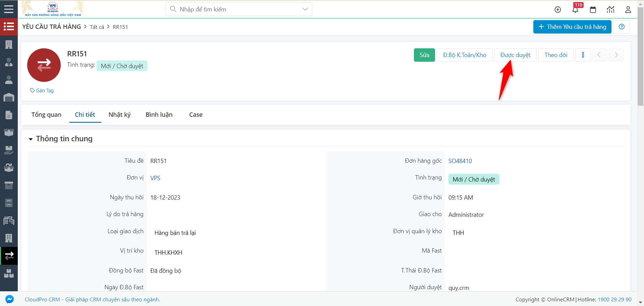The image size is (644, 306).
Task: Click the Giờ thu hồi value 09:15 AM
Action: point(461,198)
